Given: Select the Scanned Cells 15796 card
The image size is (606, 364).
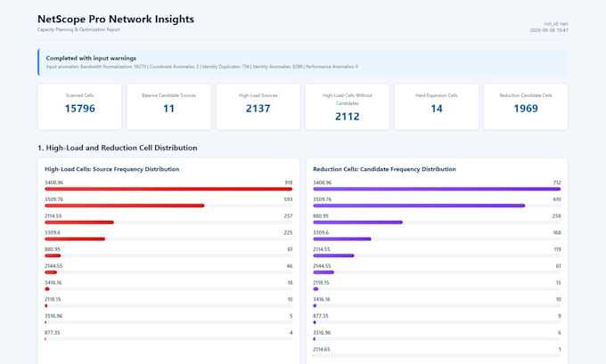Looking at the screenshot, I should [x=79, y=107].
